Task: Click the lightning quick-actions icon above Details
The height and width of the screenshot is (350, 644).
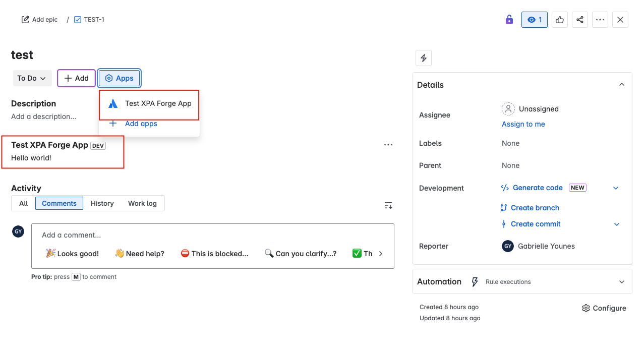Action: (x=423, y=57)
